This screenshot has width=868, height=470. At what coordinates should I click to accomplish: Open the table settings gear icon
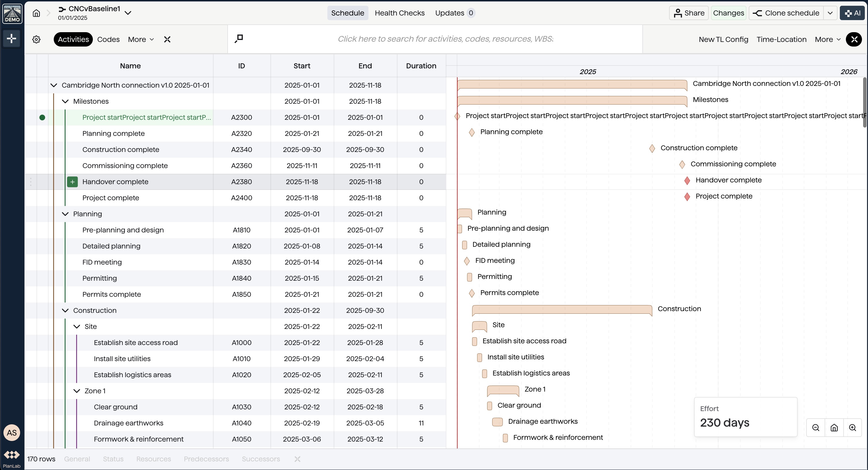pos(37,39)
